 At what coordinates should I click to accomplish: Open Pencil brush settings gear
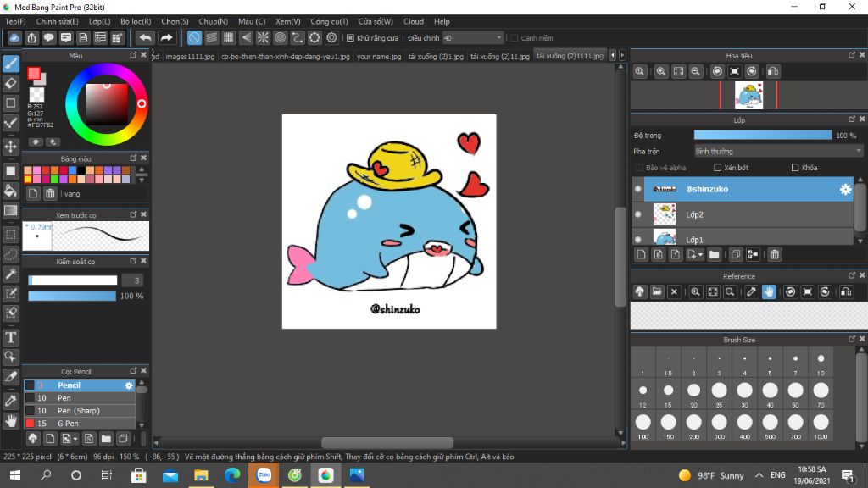(129, 385)
